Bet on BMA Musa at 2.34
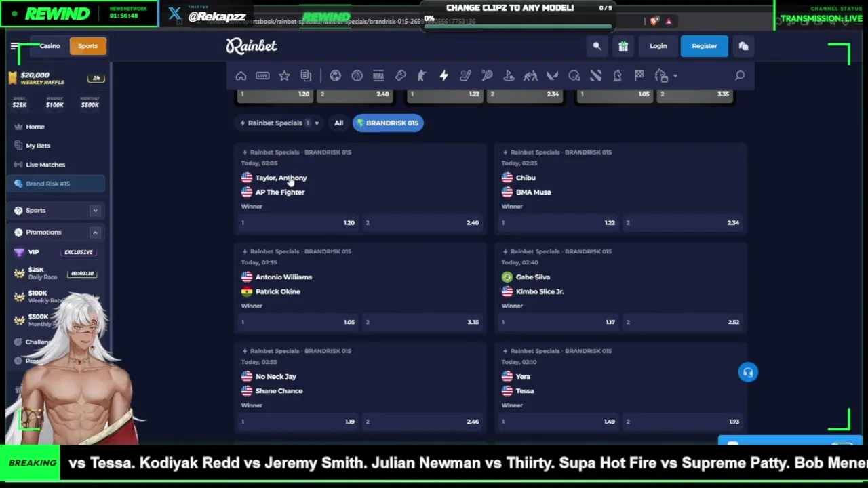 [x=684, y=223]
